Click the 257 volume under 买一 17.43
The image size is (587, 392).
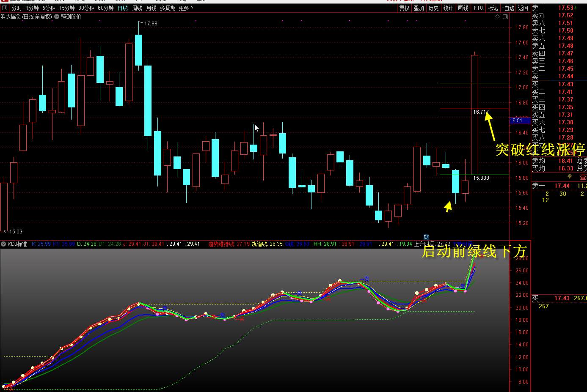[x=544, y=306]
